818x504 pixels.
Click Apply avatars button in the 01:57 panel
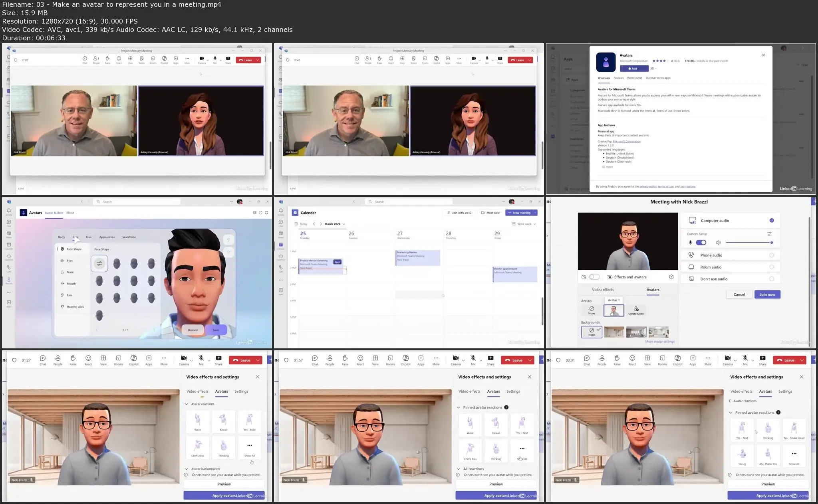tap(496, 495)
